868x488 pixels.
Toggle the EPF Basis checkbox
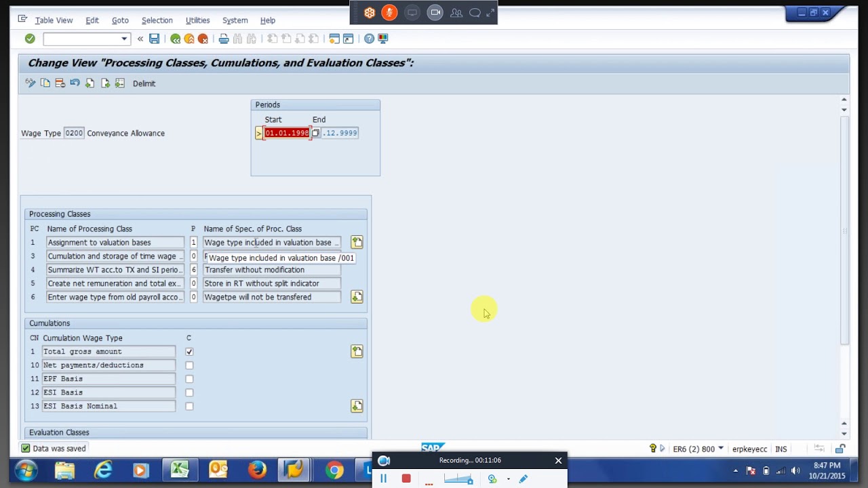click(189, 379)
